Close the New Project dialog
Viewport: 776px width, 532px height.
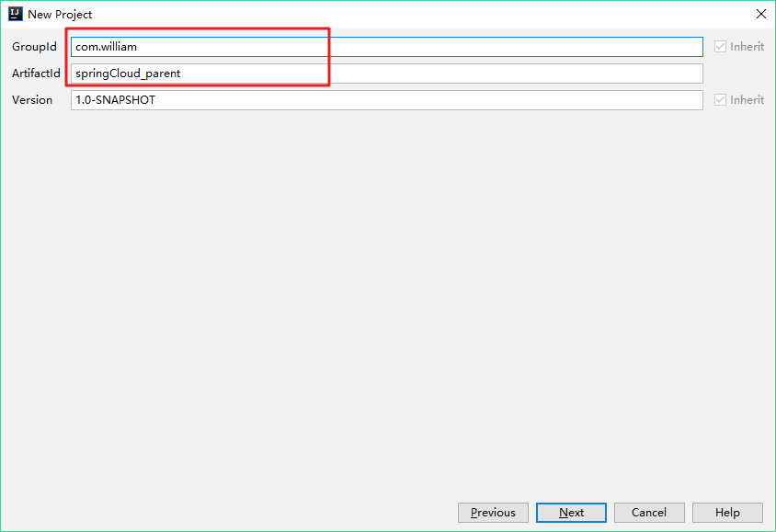click(x=761, y=14)
